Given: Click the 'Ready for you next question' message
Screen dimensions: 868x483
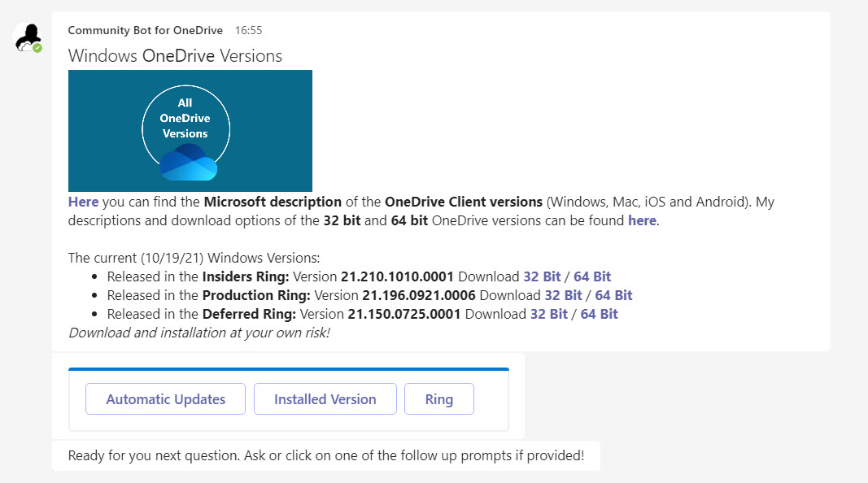Looking at the screenshot, I should [x=325, y=455].
